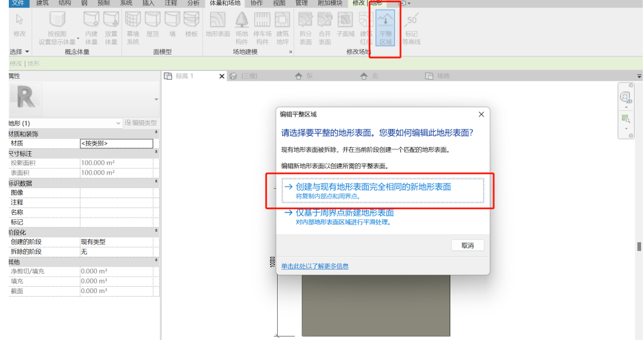Open the 选择 dropdown

(x=19, y=52)
